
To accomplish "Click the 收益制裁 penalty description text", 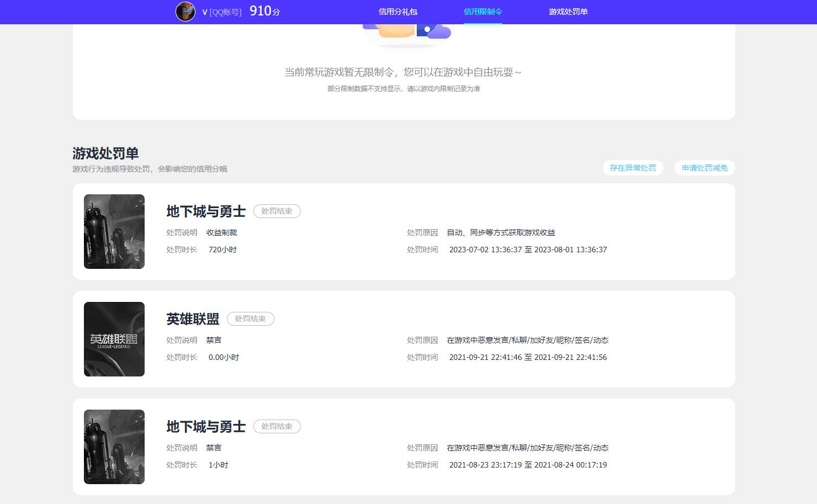I will point(221,232).
